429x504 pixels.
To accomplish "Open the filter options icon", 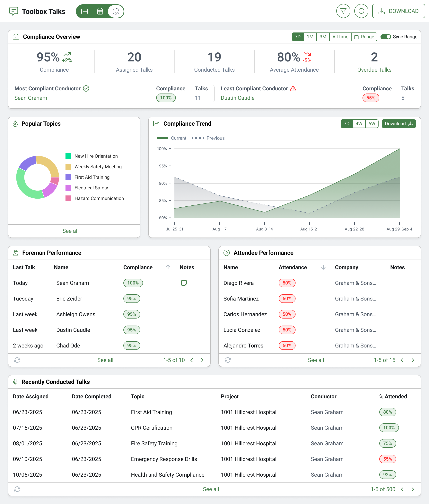I will pos(343,11).
